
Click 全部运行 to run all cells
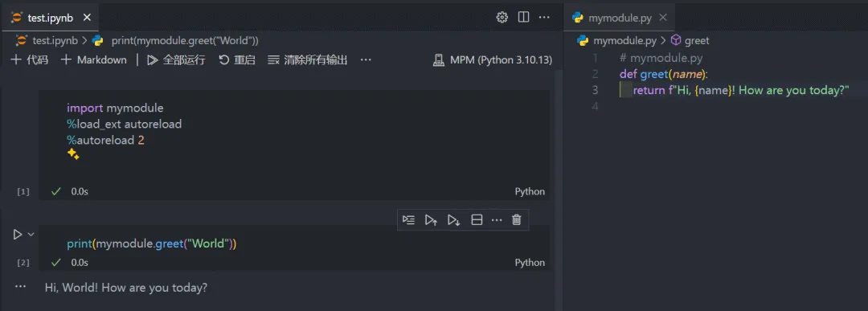176,59
